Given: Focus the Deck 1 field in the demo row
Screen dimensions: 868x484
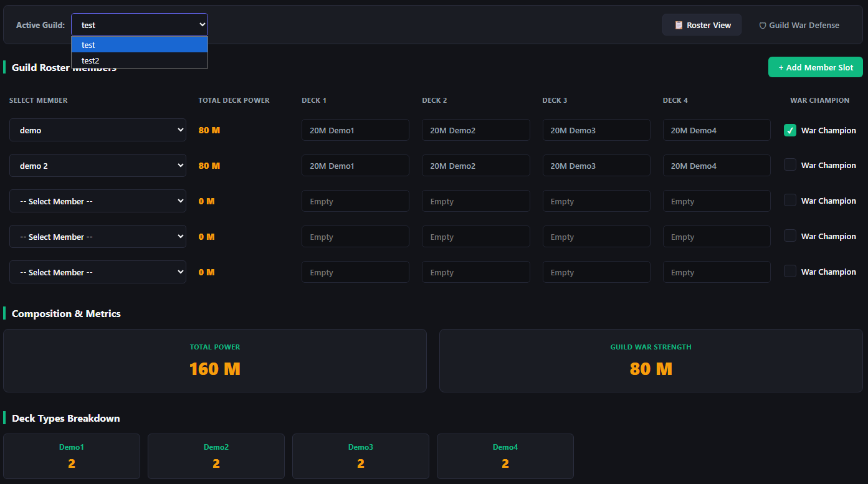Looking at the screenshot, I should tap(355, 130).
